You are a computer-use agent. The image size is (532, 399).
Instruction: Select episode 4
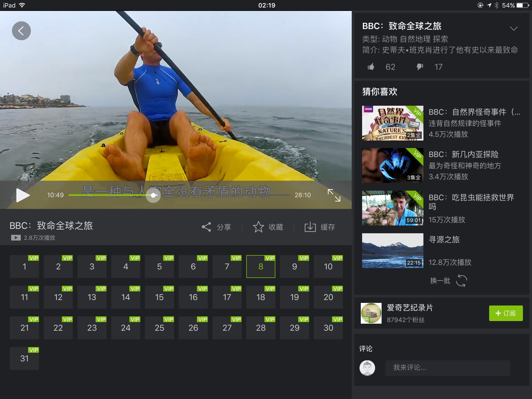[126, 267]
